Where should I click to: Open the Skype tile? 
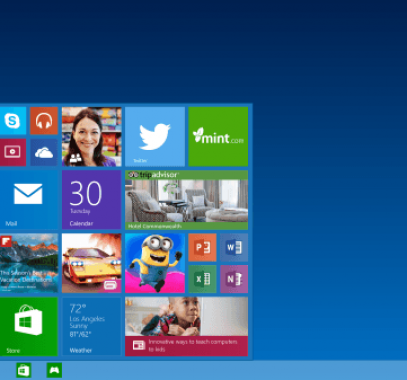[x=13, y=121]
